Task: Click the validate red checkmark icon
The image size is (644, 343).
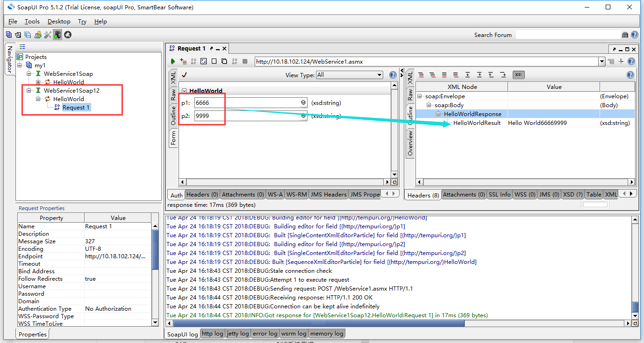Action: (184, 75)
